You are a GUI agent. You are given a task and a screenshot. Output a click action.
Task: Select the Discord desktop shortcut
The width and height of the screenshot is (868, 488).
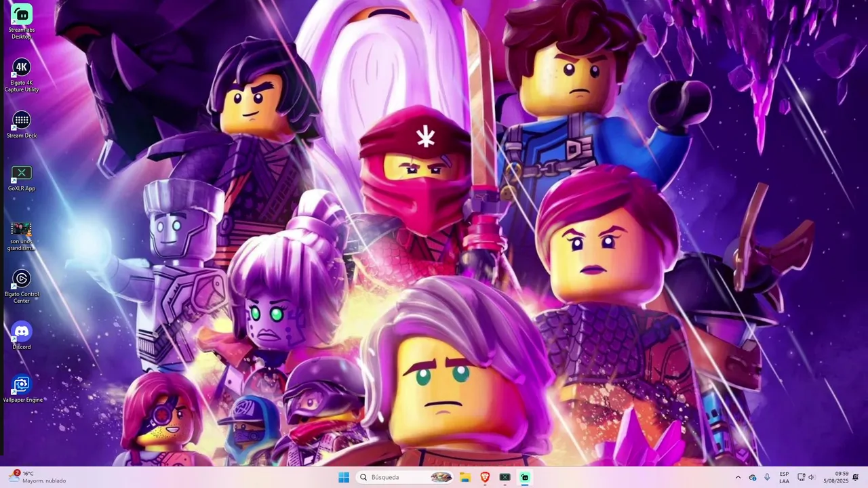click(x=22, y=336)
